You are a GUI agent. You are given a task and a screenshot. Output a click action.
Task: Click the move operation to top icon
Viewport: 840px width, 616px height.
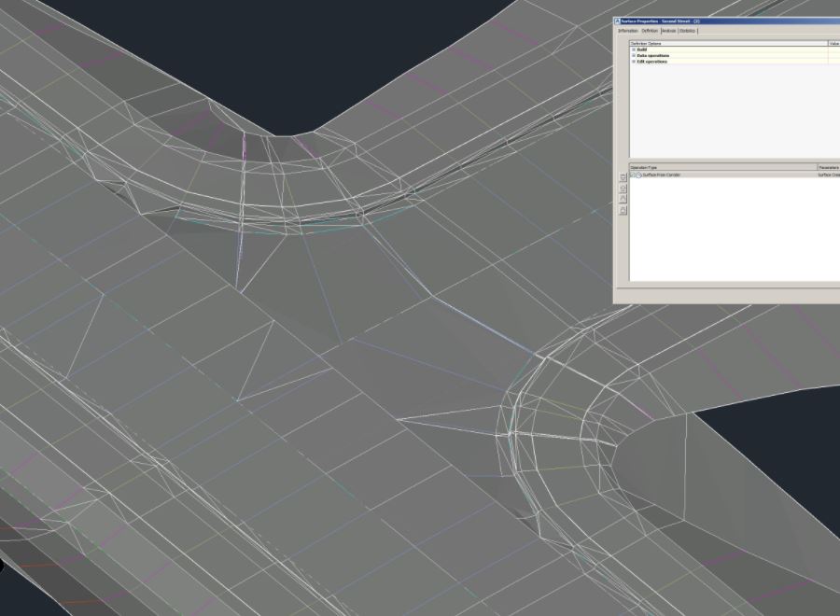(x=623, y=175)
